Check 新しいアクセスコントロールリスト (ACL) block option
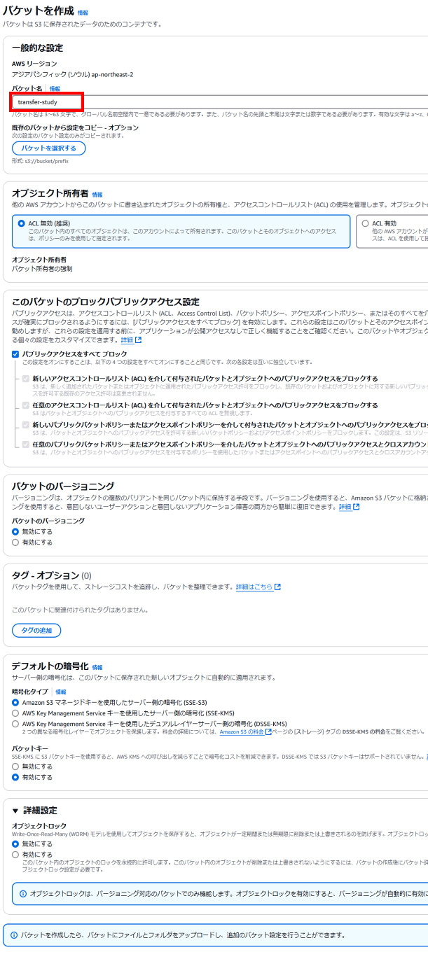Image resolution: width=428 pixels, height=980 pixels. pyautogui.click(x=26, y=378)
